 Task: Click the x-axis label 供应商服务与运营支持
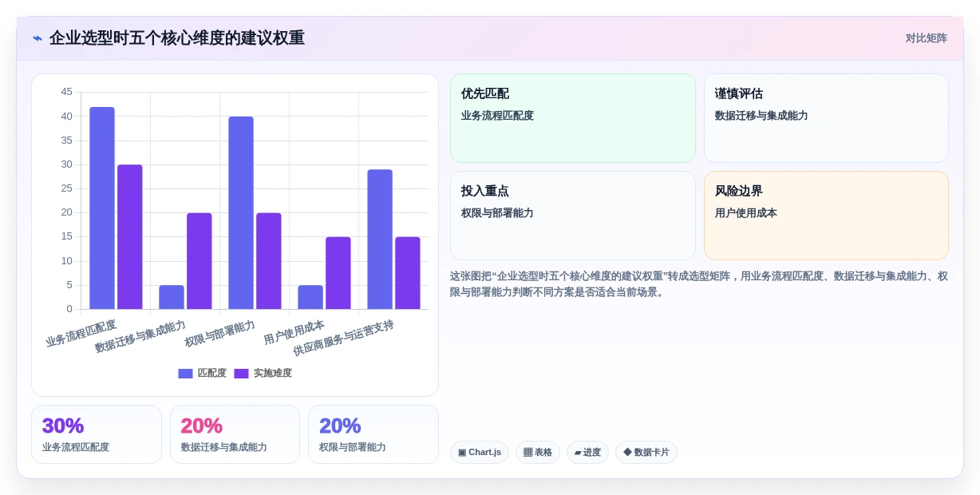344,338
